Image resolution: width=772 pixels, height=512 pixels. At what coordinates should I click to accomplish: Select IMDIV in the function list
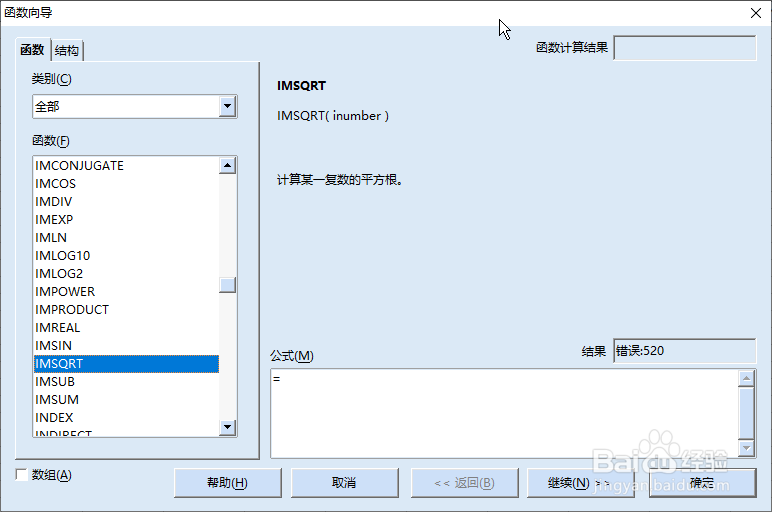click(126, 201)
